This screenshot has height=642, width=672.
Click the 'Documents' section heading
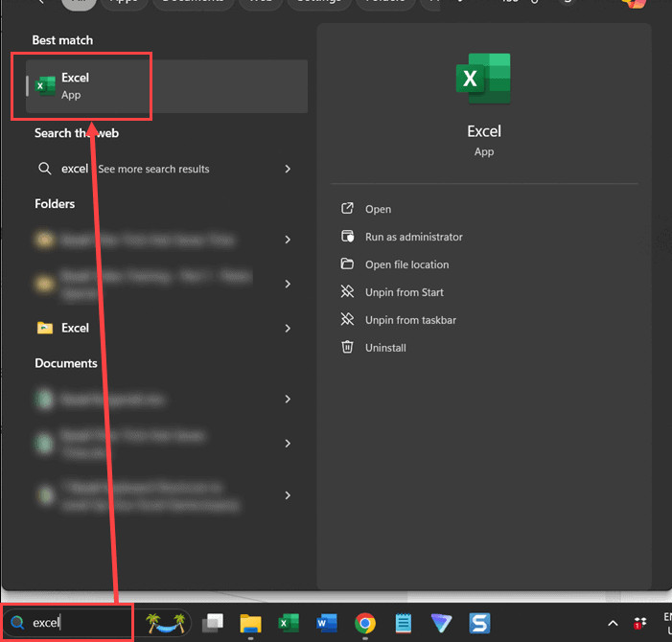pyautogui.click(x=66, y=363)
